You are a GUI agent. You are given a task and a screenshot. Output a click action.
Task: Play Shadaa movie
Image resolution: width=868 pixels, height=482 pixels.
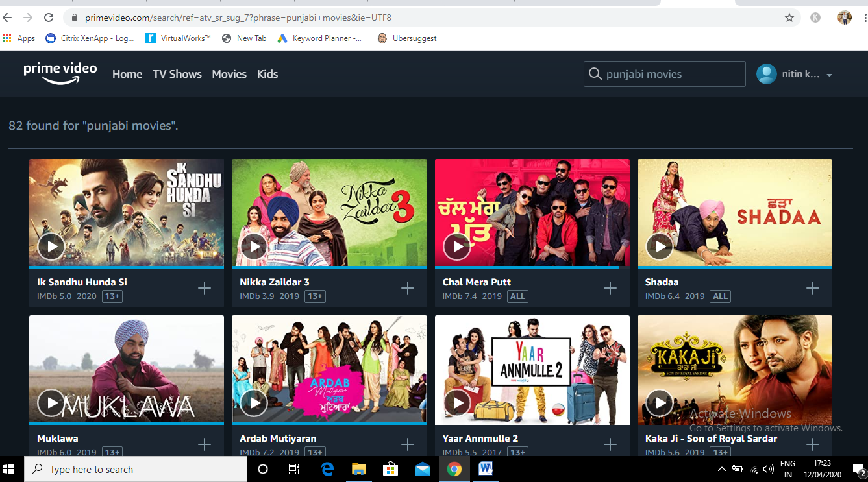click(x=660, y=247)
